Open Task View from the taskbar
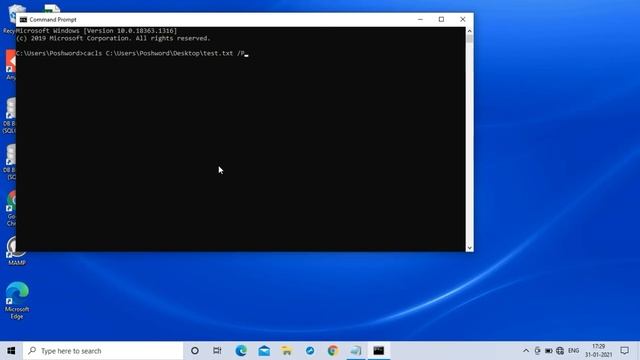 pos(217,351)
